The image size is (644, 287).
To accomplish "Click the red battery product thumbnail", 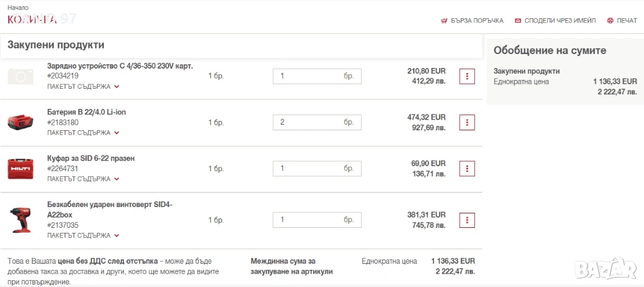I will click(20, 122).
